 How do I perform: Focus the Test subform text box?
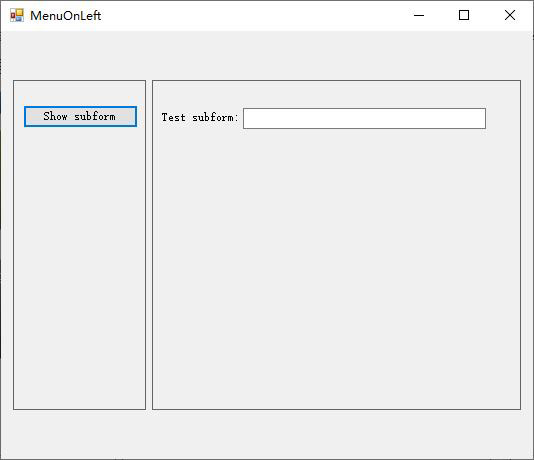coord(364,118)
